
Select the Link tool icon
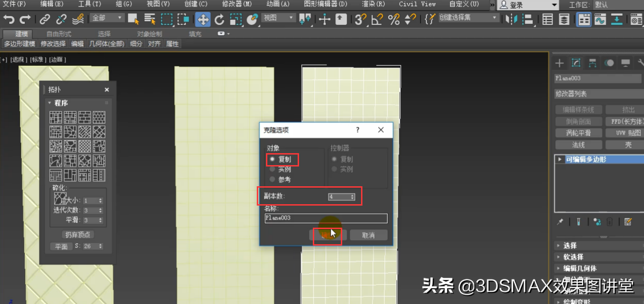(45, 19)
